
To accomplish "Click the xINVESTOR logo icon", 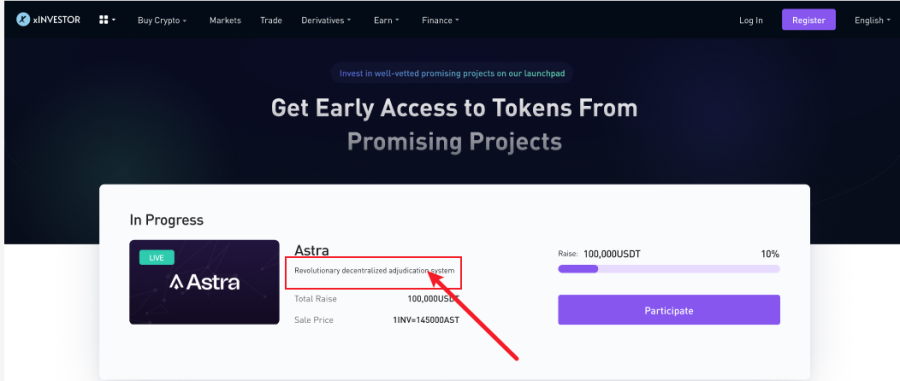I will pyautogui.click(x=23, y=20).
